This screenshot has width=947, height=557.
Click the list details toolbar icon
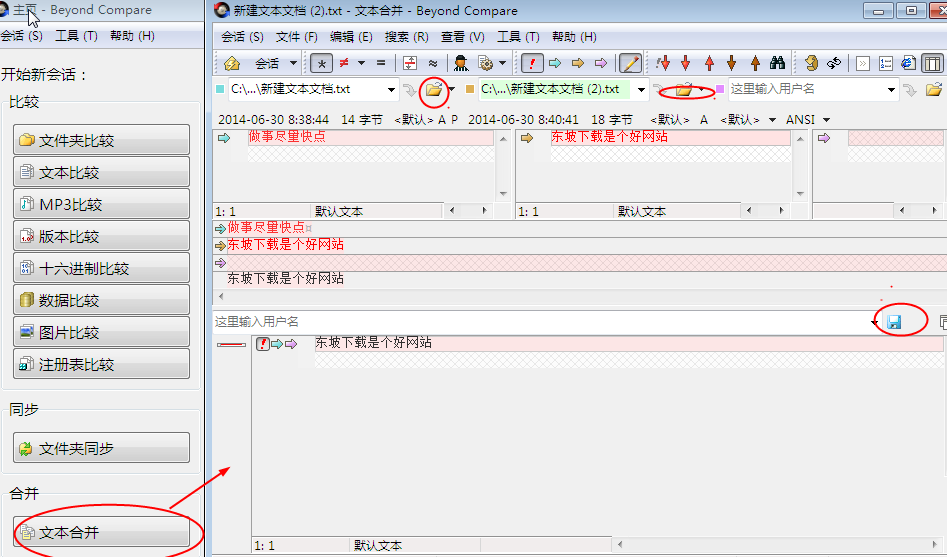(x=886, y=63)
